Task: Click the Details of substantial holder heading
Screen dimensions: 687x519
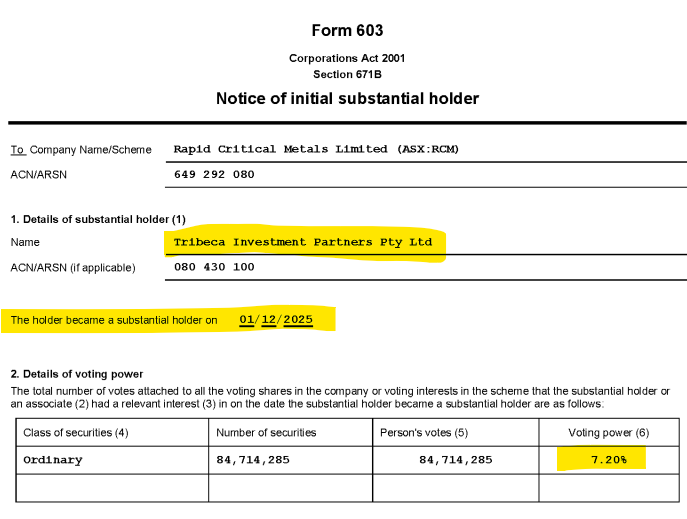Action: [98, 219]
